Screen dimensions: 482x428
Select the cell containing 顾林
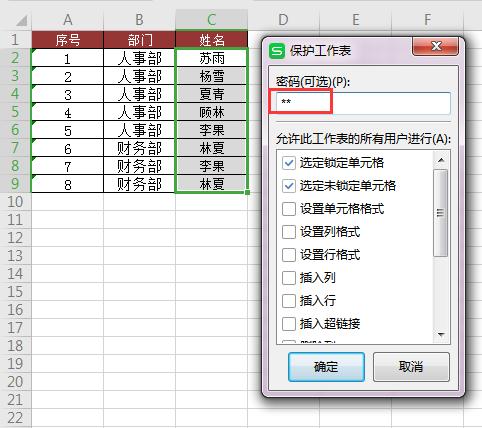coord(211,112)
